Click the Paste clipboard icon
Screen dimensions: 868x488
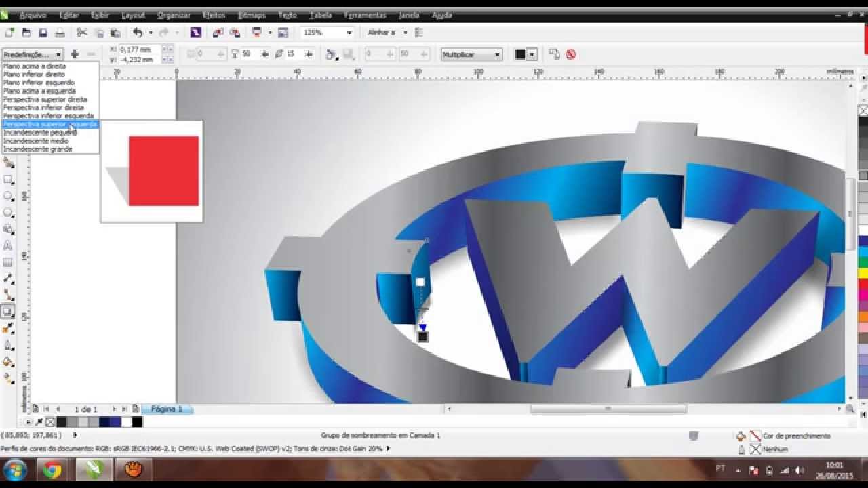(x=115, y=33)
